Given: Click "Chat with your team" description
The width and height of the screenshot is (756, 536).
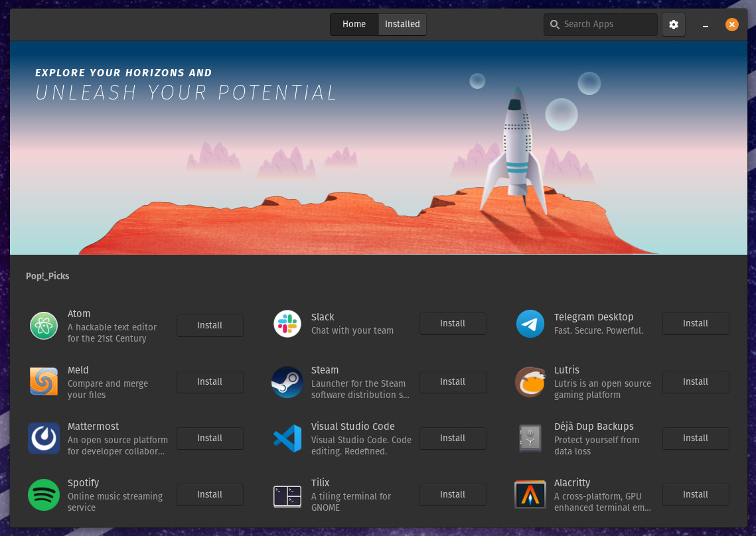Looking at the screenshot, I should pos(352,330).
